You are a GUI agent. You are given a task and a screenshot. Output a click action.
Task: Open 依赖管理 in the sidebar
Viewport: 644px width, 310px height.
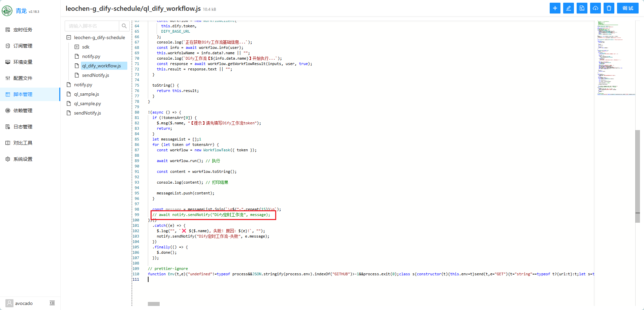point(23,111)
